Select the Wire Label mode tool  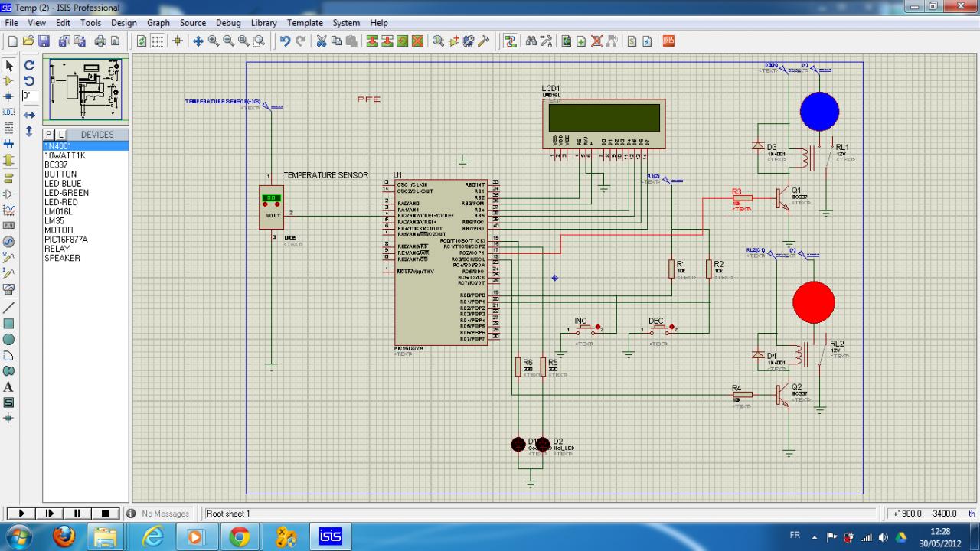click(x=9, y=112)
